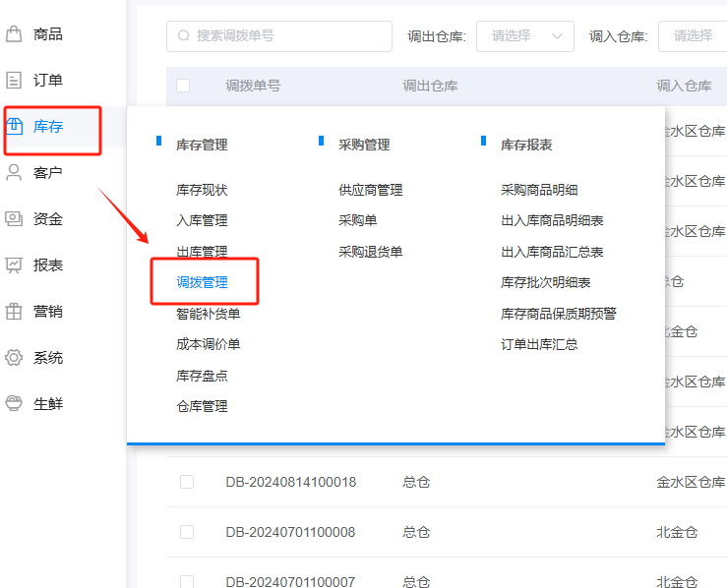Viewport: 727px width, 588px height.
Task: Select 供应商管理 under 采购管理
Action: 370,190
